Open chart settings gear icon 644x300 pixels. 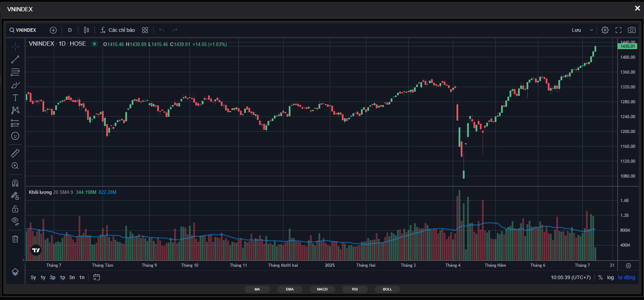(605, 30)
